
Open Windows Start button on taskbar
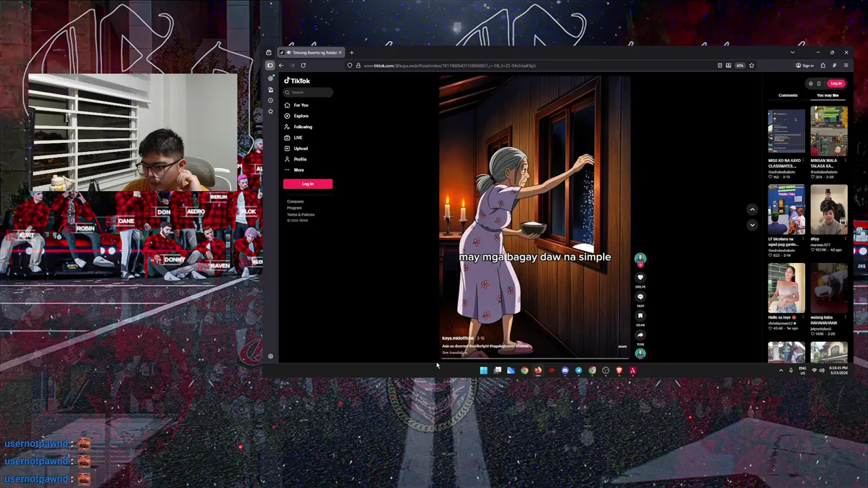coord(484,370)
